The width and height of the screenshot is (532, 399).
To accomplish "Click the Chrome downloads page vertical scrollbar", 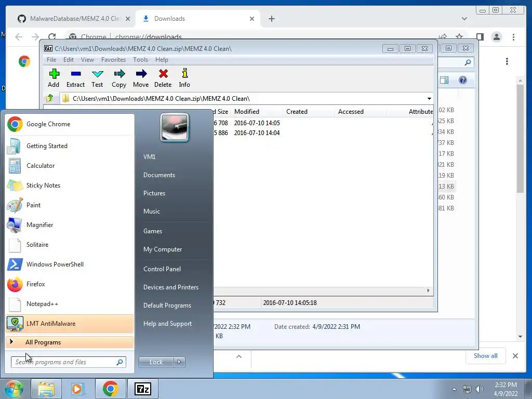I will pos(520,139).
